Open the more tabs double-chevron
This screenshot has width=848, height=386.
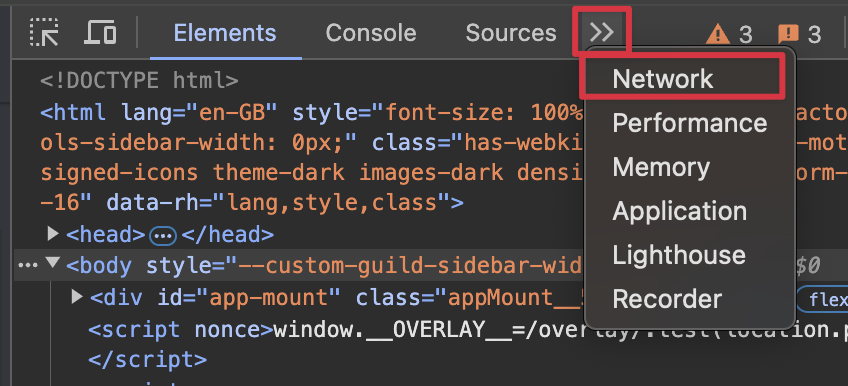(x=602, y=32)
